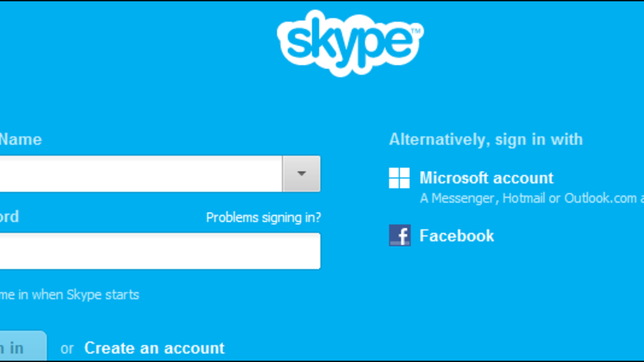
Task: Click the Password field label
Action: click(x=10, y=216)
